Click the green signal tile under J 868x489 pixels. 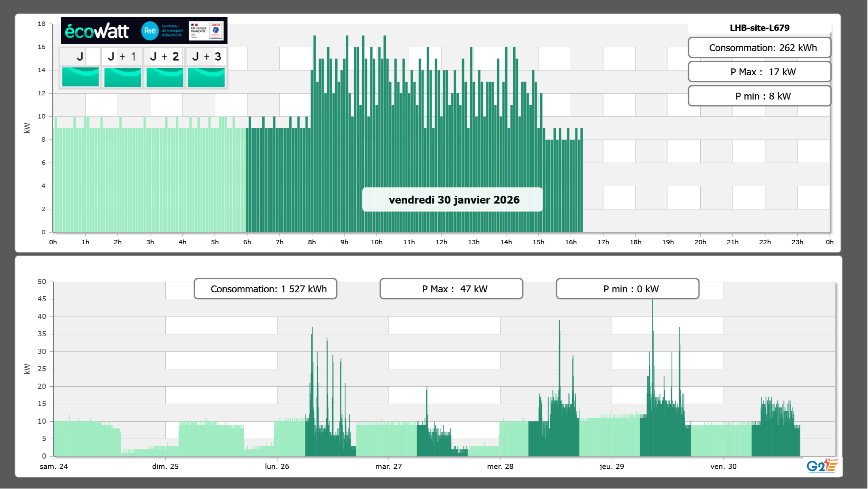pyautogui.click(x=81, y=77)
